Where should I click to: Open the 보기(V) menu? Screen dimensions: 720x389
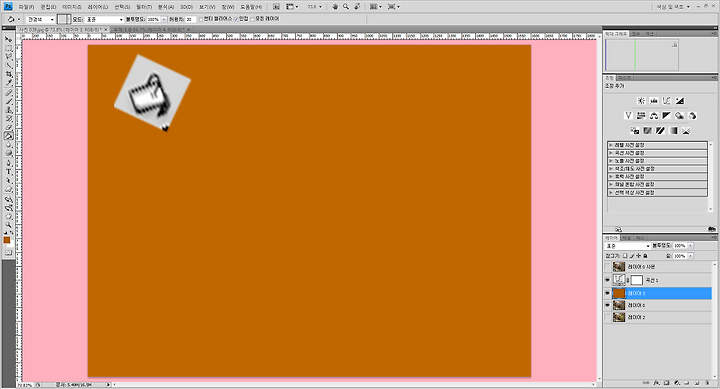207,7
